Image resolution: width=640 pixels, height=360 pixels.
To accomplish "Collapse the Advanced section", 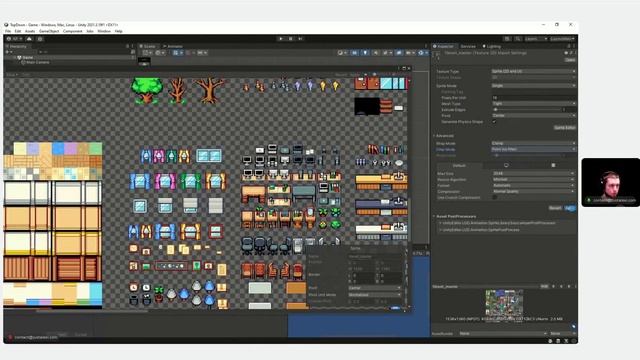I will tap(445, 136).
